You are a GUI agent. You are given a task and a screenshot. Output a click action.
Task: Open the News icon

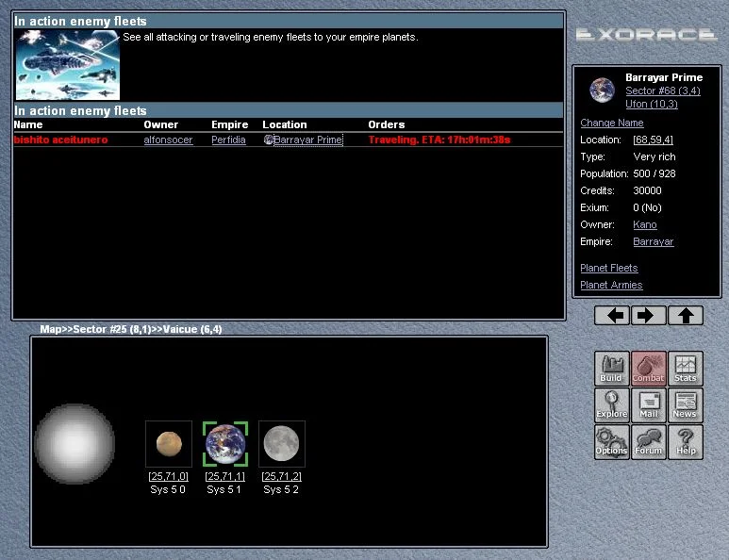coord(685,405)
